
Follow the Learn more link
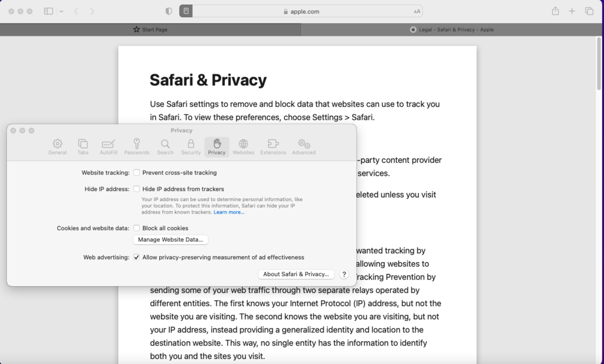[x=229, y=212]
